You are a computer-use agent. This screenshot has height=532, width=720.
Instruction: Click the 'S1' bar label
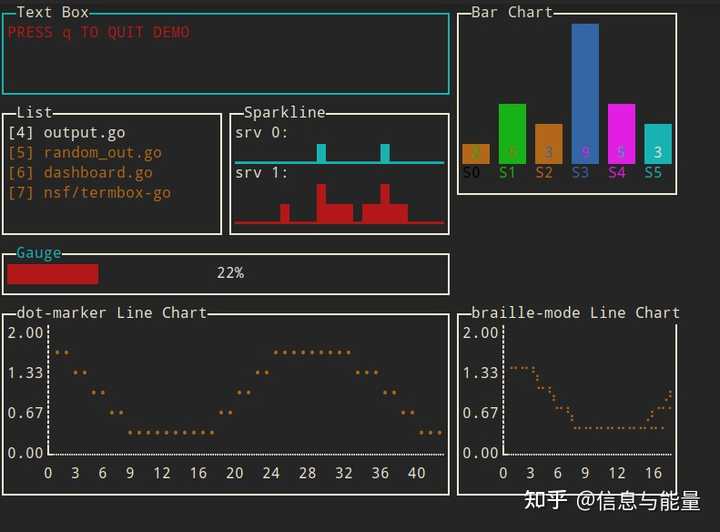click(507, 173)
